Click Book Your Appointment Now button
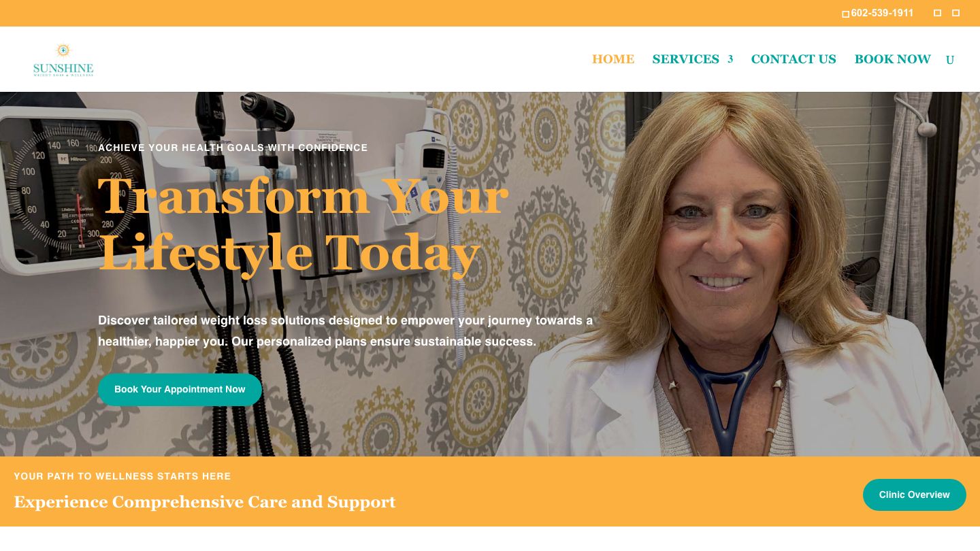Screen dimensions: 980x551 [x=180, y=390]
